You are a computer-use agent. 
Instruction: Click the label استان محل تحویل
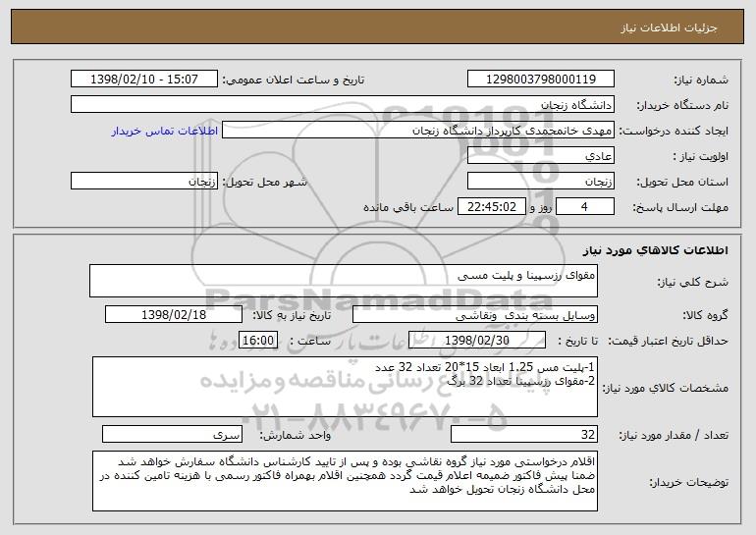pyautogui.click(x=682, y=183)
